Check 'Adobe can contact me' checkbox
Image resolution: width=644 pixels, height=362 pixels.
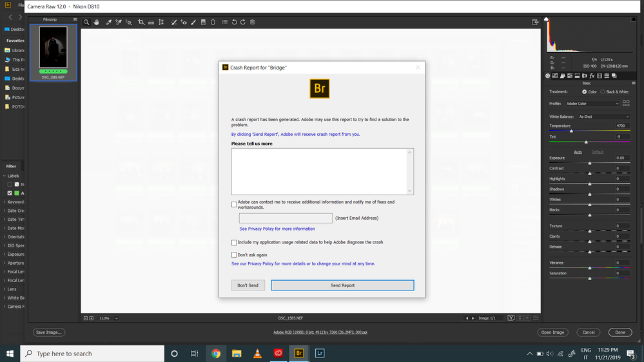coord(234,204)
